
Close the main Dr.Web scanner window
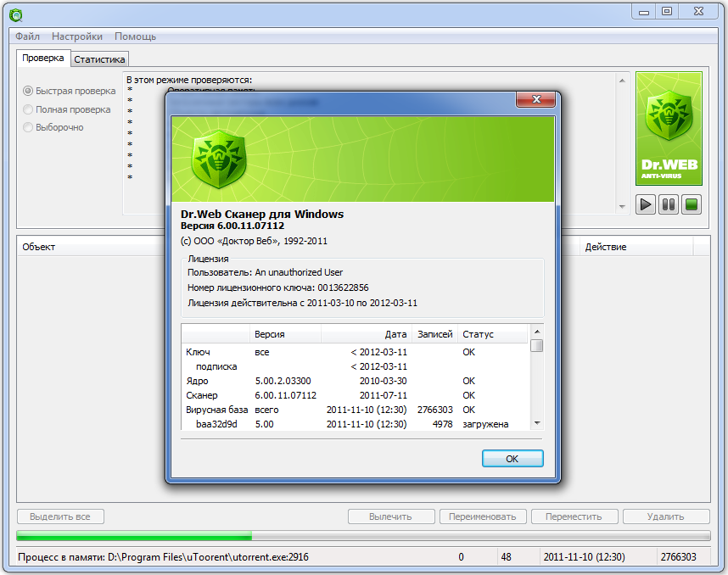click(x=699, y=12)
